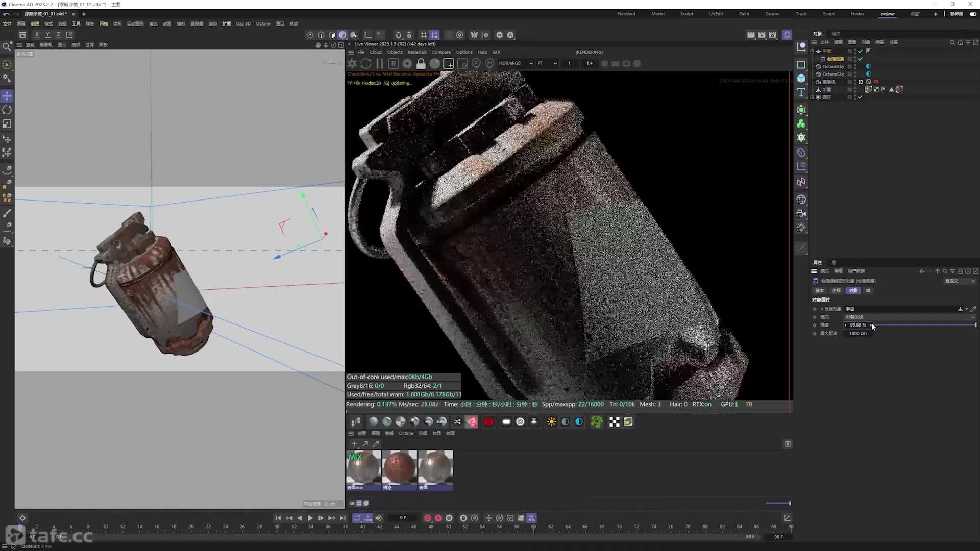Open the Live Viewer hamburger menu
Image resolution: width=980 pixels, height=551 pixels.
pos(351,52)
